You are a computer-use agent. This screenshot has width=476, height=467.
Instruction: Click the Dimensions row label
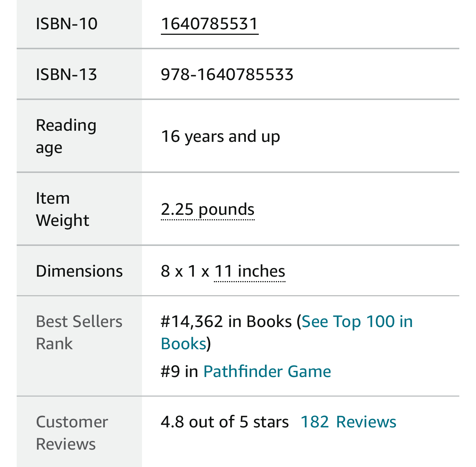(x=79, y=271)
